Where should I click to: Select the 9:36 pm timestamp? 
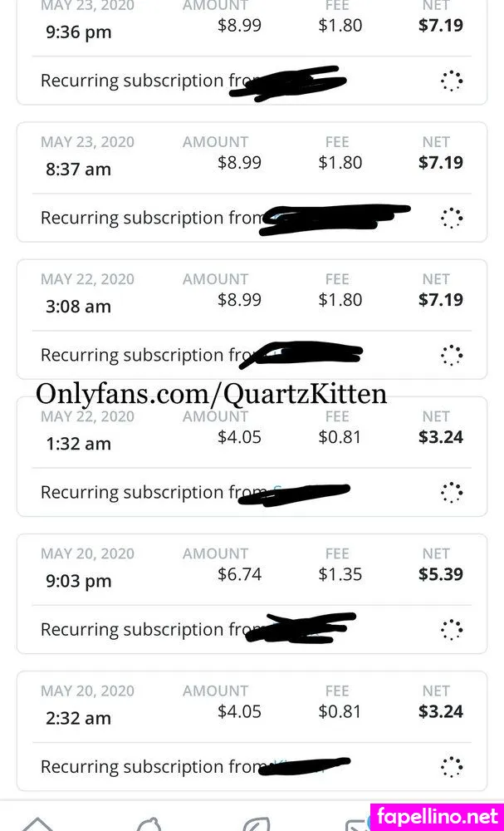78,32
